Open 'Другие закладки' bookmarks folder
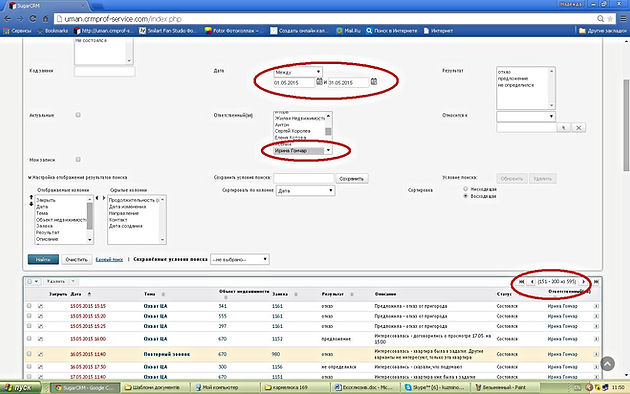 click(x=602, y=31)
